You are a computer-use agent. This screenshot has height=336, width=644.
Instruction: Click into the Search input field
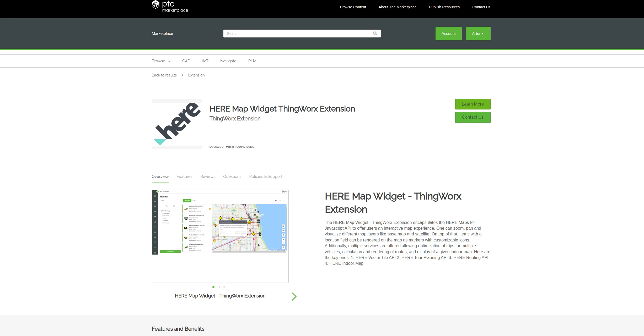point(296,34)
